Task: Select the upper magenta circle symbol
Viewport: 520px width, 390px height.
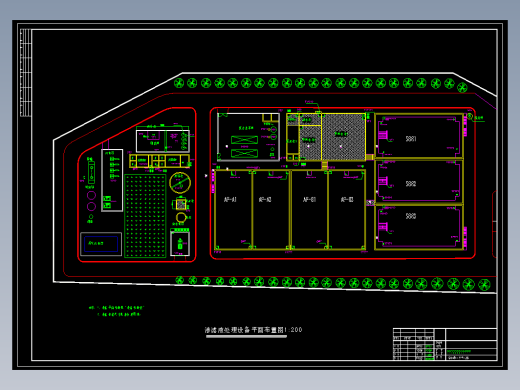Action: [x=91, y=195]
